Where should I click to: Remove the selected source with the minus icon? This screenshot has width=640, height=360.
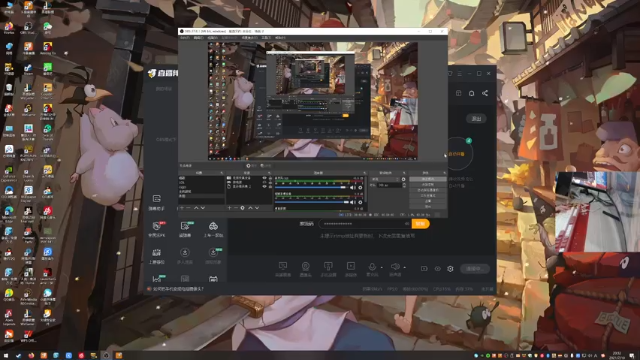tap(236, 208)
